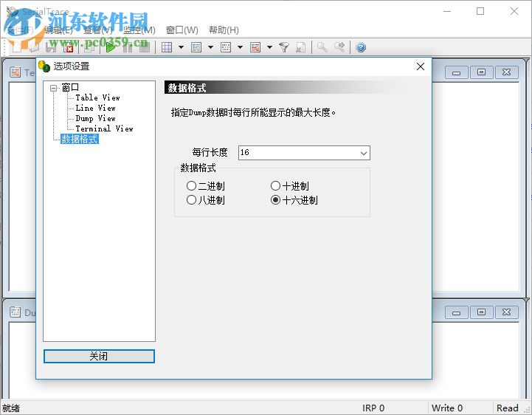The height and width of the screenshot is (415, 532).
Task: Select Table View in options tree
Action: (97, 97)
